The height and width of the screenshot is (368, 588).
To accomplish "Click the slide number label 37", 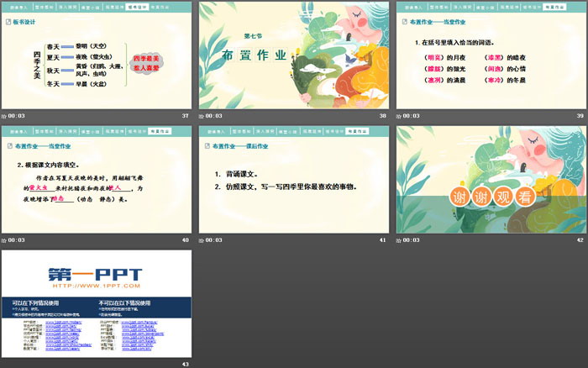I will (186, 116).
